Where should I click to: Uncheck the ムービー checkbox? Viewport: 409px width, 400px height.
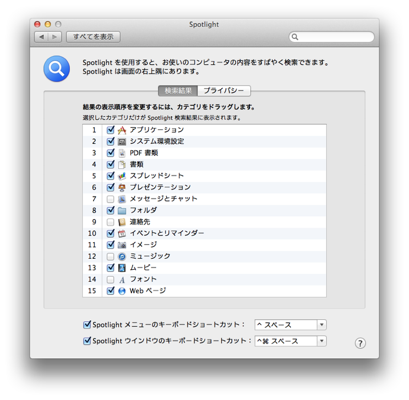[110, 268]
